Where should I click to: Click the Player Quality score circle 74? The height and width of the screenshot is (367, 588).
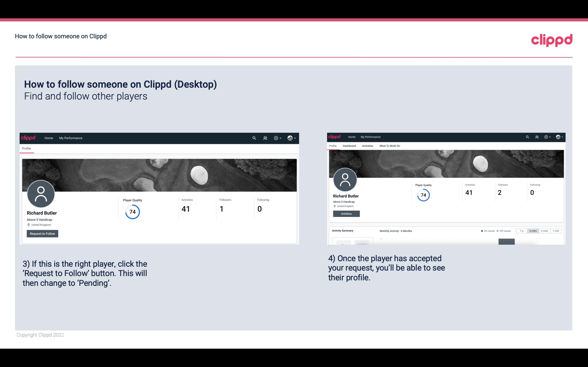[132, 212]
